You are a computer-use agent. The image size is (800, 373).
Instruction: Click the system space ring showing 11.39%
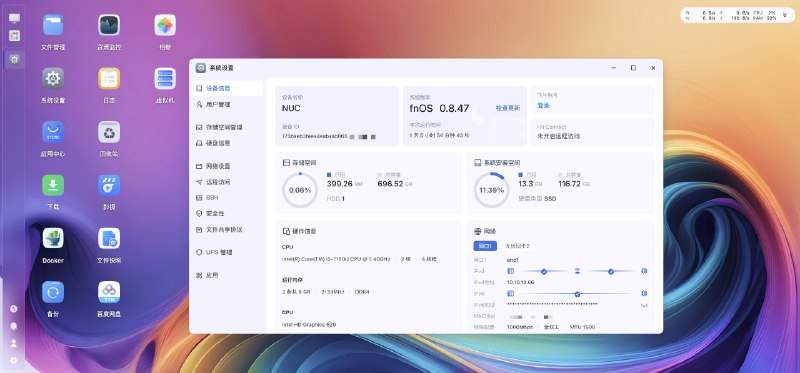tap(491, 190)
